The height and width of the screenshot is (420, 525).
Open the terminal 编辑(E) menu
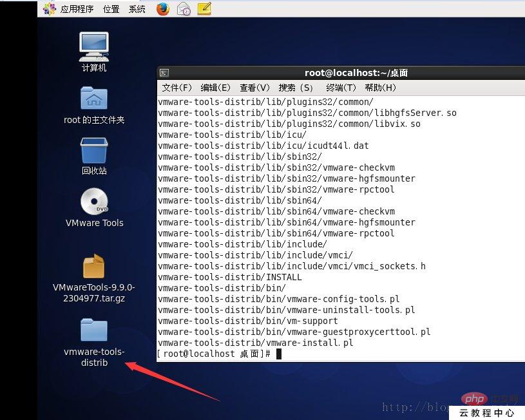pos(216,88)
